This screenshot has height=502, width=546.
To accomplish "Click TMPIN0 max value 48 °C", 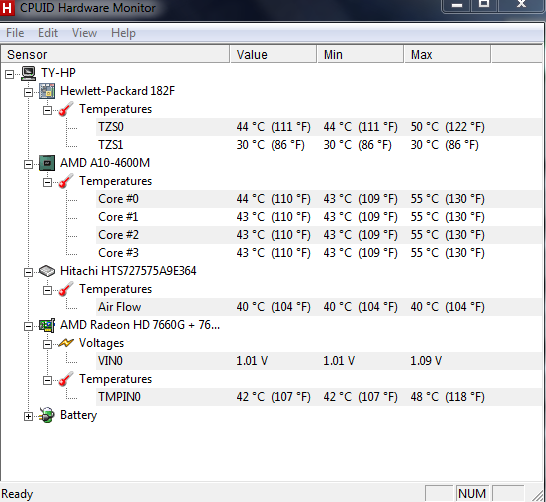I will point(447,397).
